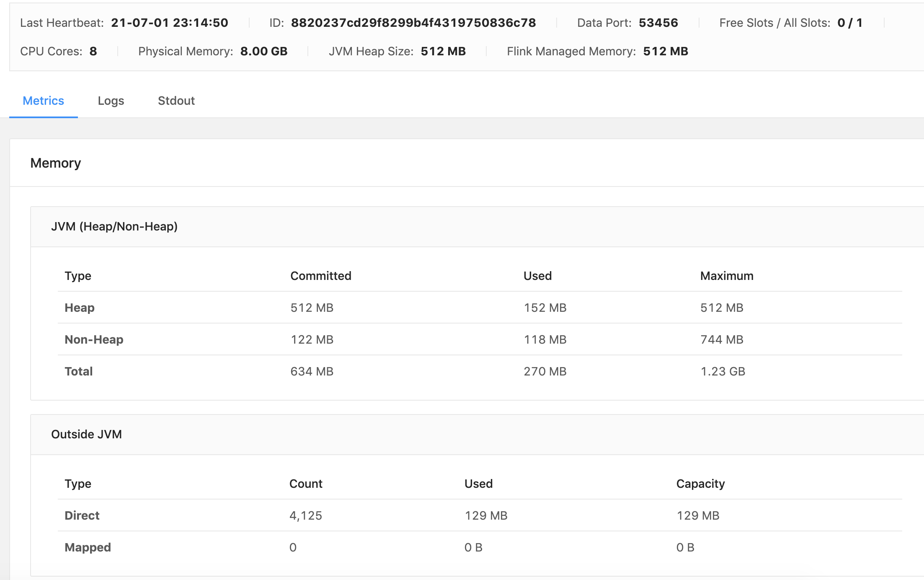Click the Committed column header
Viewport: 924px width, 580px height.
coord(320,276)
